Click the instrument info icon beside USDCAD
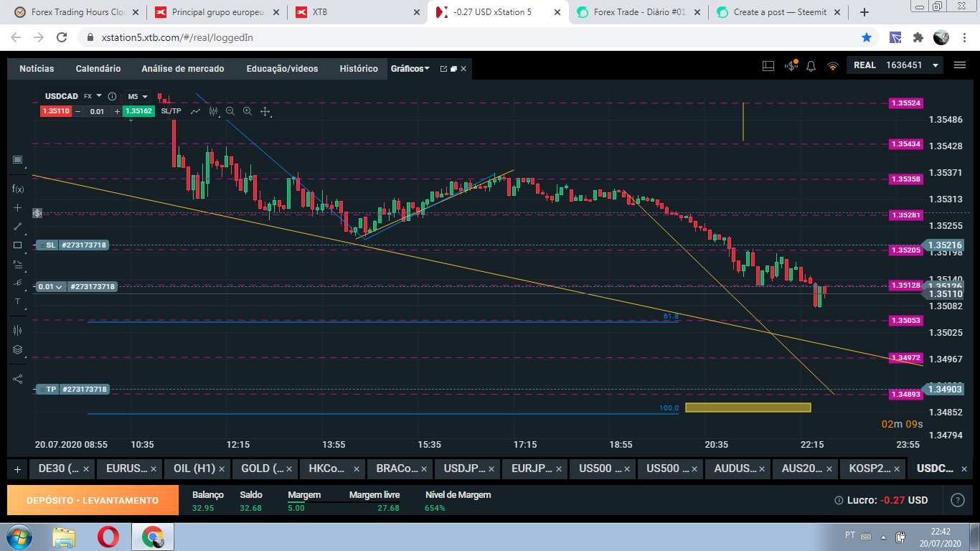This screenshot has height=551, width=980. (x=112, y=96)
